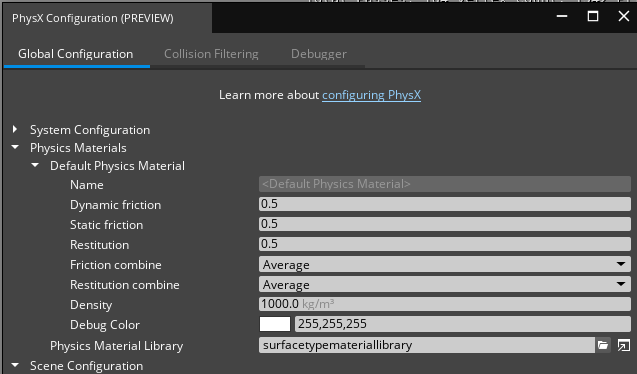
Task: Edit the Static friction value field
Action: coord(445,224)
